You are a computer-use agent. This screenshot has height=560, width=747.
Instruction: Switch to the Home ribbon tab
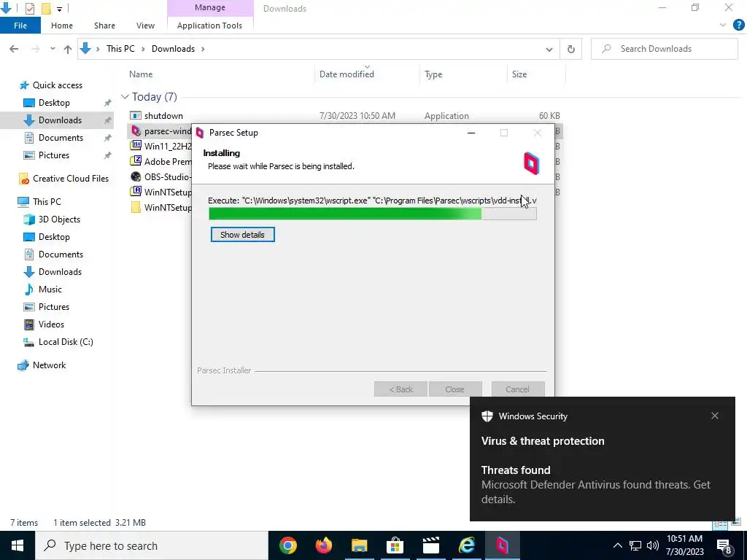(62, 26)
